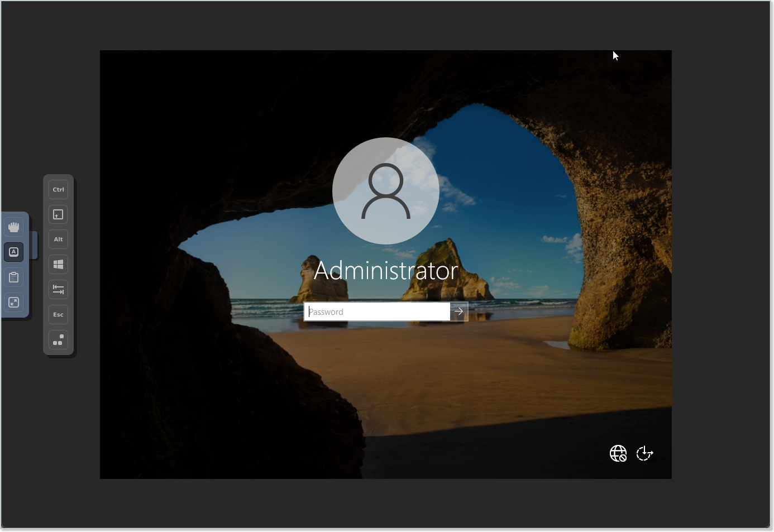This screenshot has width=774, height=532.
Task: Enable the drag viewport hand tool
Action: point(14,227)
